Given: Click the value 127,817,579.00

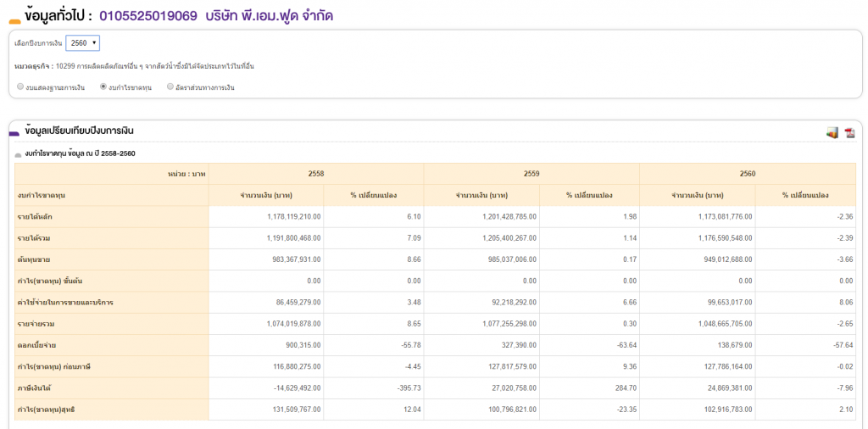Looking at the screenshot, I should (x=513, y=367).
